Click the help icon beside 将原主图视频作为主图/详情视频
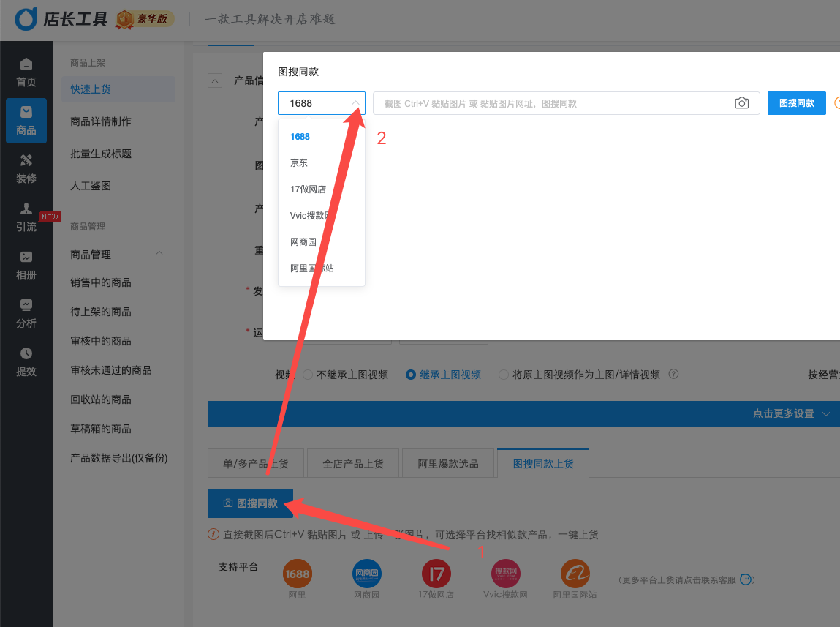The width and height of the screenshot is (840, 627). click(673, 374)
